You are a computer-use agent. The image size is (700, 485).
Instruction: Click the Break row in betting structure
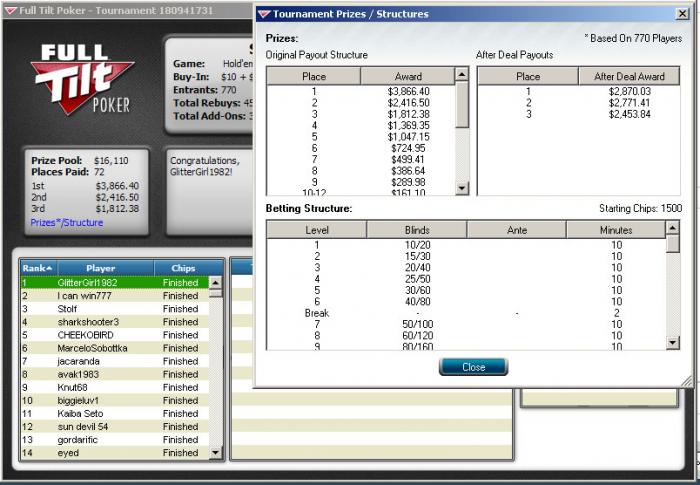pos(467,313)
